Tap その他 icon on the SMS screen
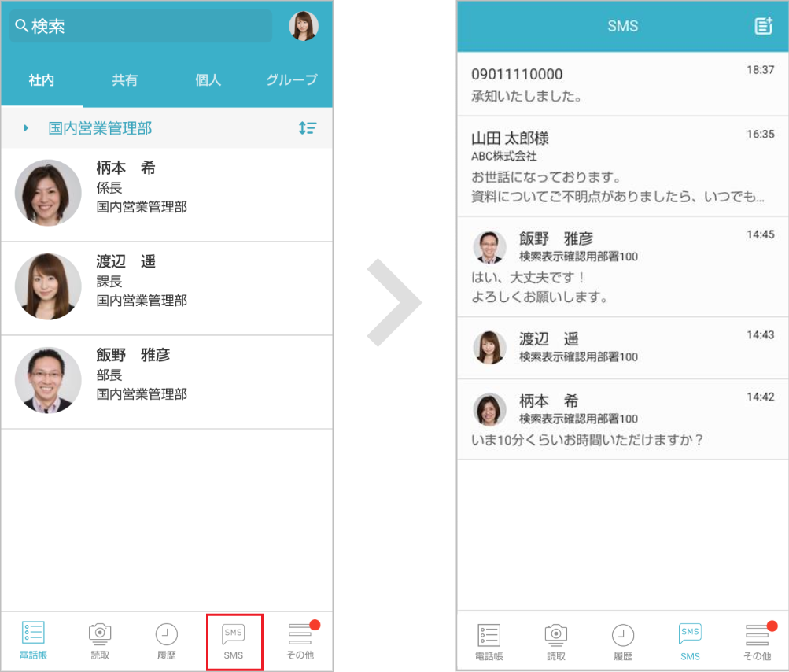Screen dimensions: 789x672 click(x=757, y=642)
